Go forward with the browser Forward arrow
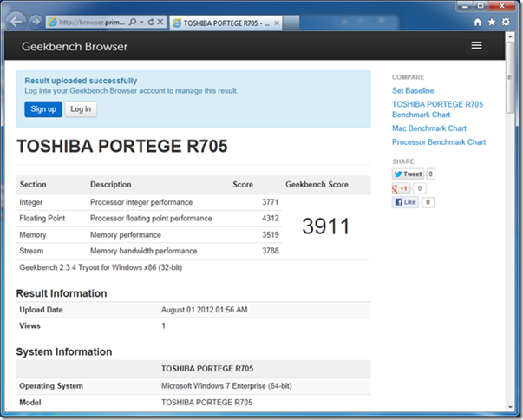This screenshot has width=523, height=420. coord(36,22)
